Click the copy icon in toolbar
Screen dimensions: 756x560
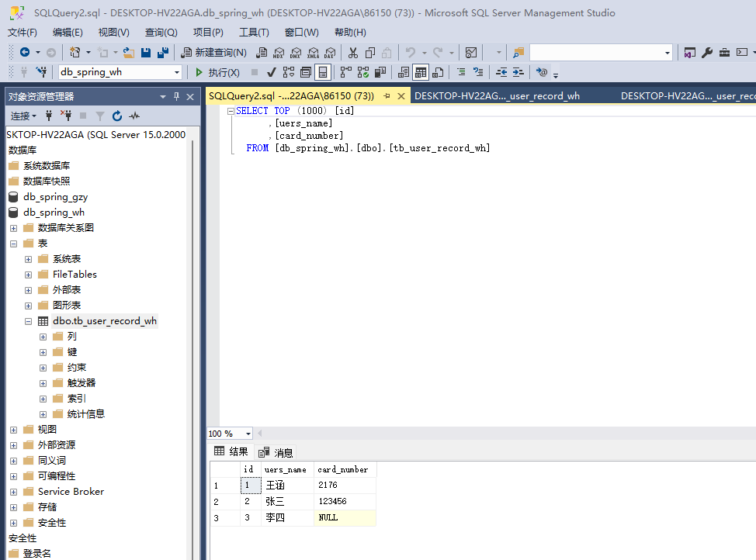point(369,52)
